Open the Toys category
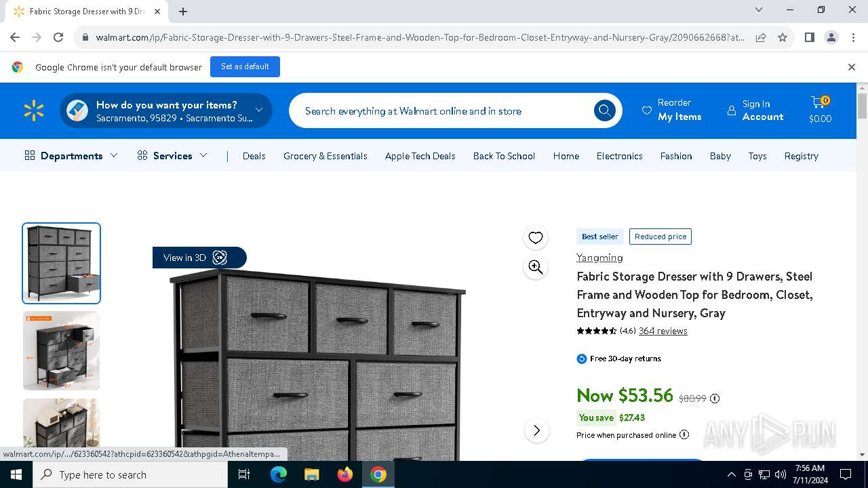 coord(757,156)
